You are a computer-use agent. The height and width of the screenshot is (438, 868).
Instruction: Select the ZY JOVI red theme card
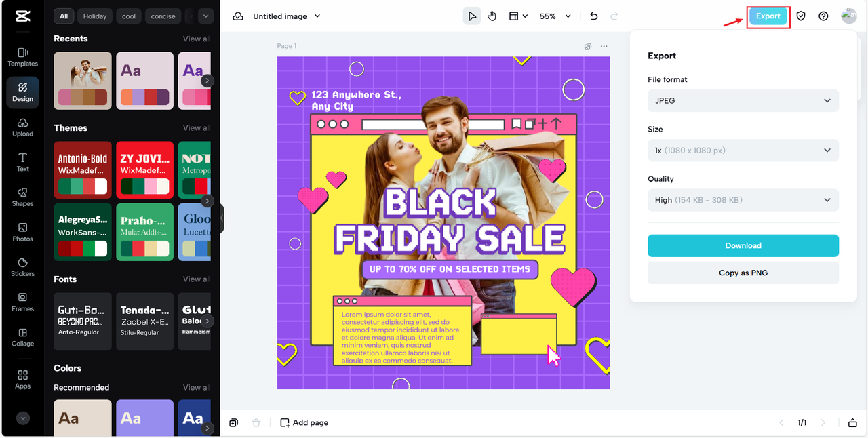click(144, 170)
